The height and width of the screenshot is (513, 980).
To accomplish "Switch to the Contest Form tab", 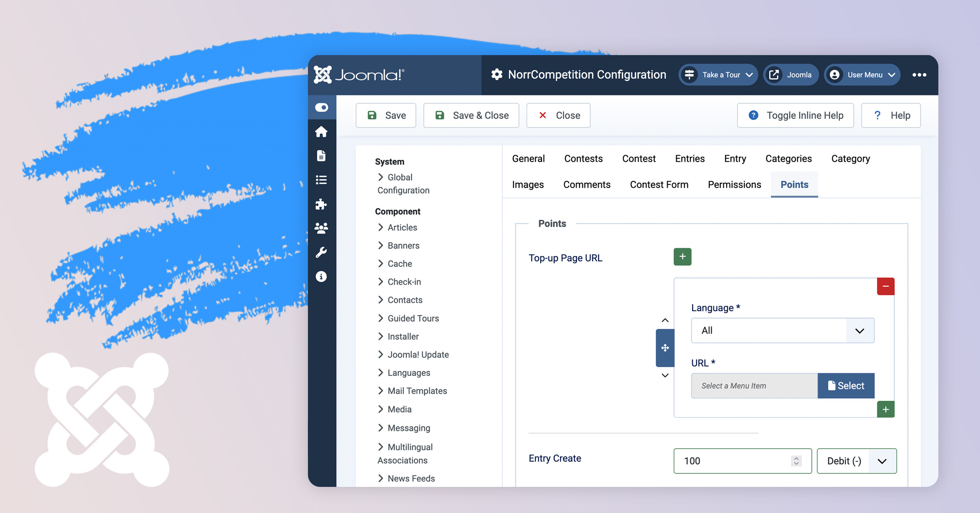I will click(x=659, y=185).
